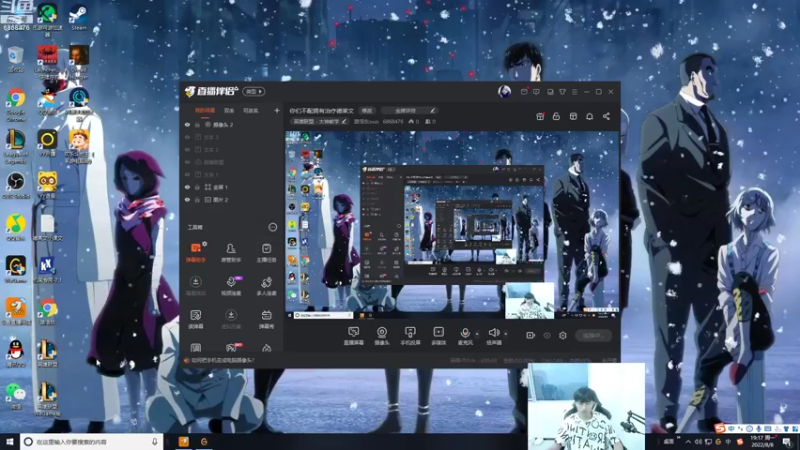Add phone screen mirroring source
The width and height of the screenshot is (800, 450).
410,336
